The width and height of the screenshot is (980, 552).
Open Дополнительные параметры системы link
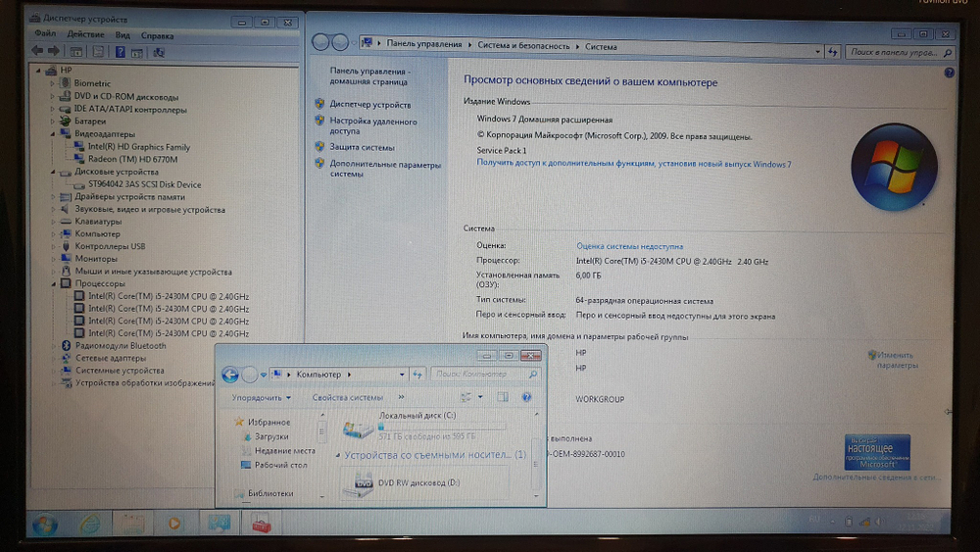pyautogui.click(x=385, y=170)
